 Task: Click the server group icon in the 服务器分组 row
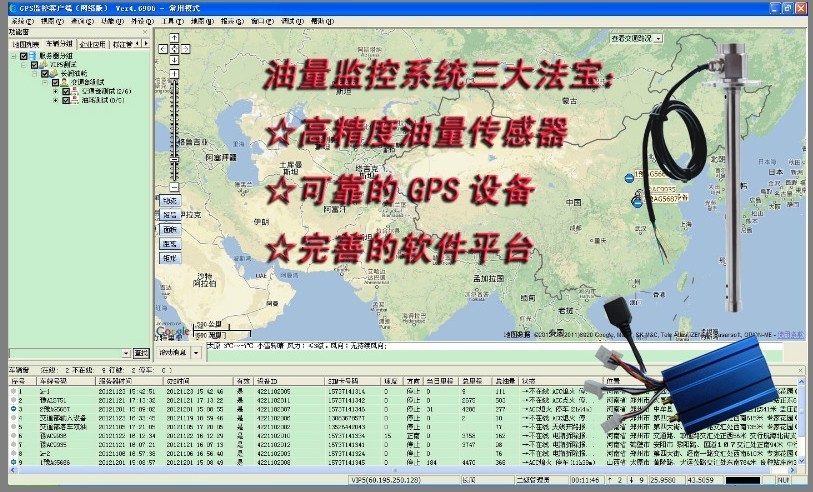click(x=32, y=56)
